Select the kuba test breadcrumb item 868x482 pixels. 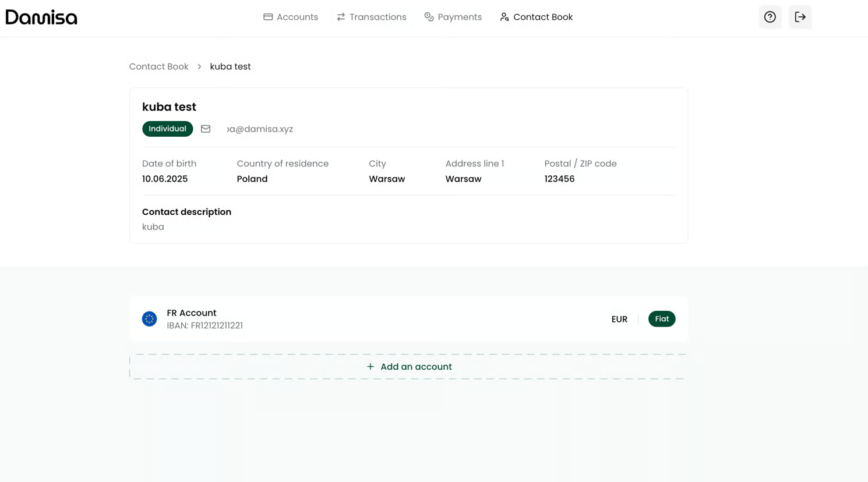click(230, 66)
